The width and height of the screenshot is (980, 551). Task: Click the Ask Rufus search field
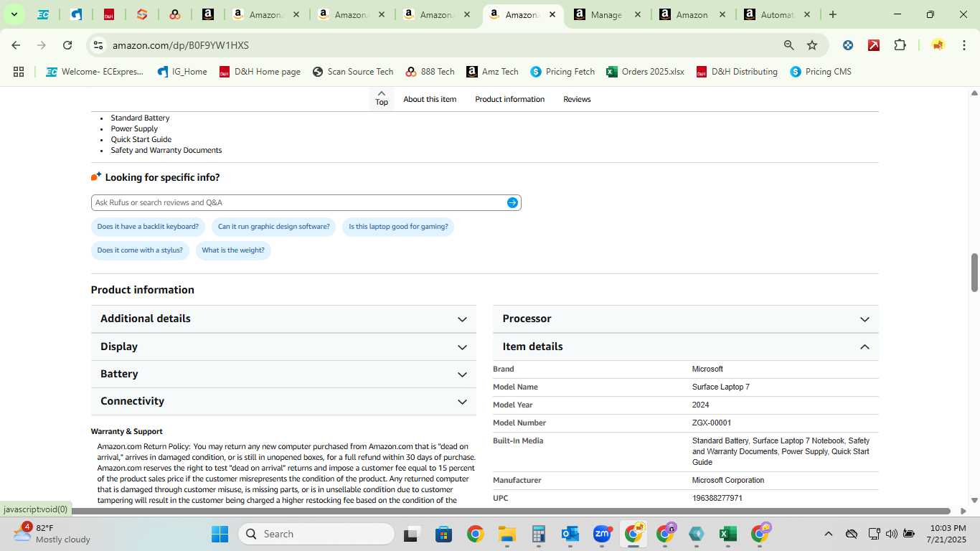coord(298,203)
